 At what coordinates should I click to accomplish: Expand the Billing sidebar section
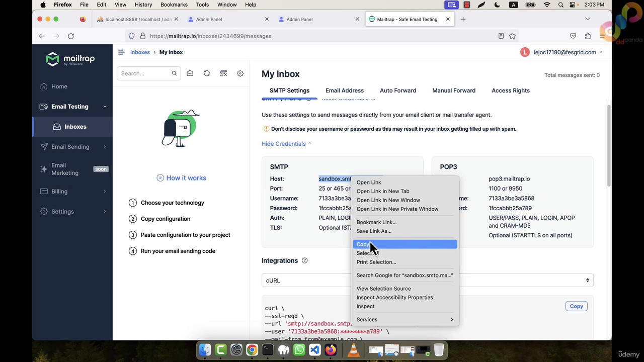coord(105,192)
